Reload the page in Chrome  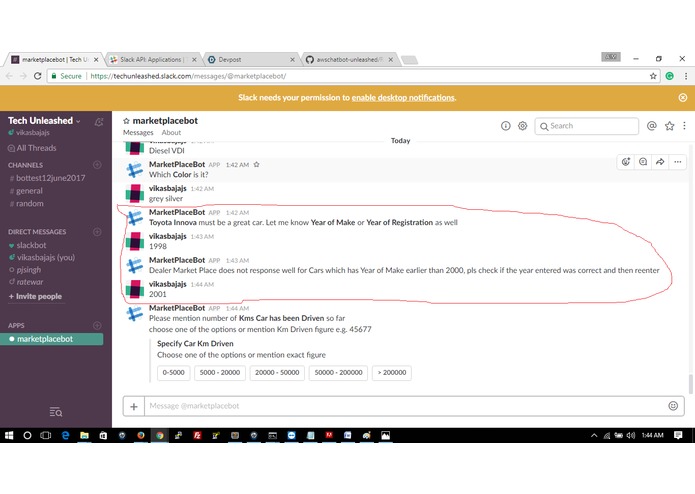point(38,76)
